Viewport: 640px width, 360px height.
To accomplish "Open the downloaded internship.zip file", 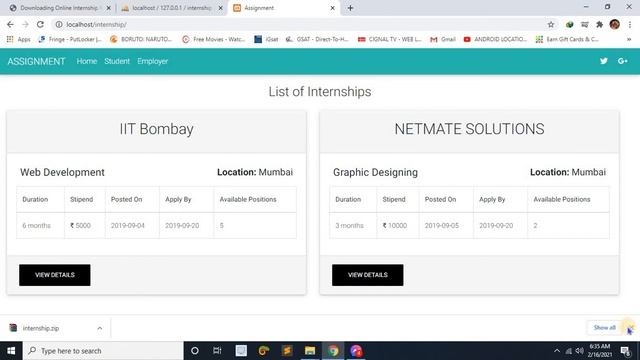I will pyautogui.click(x=41, y=328).
